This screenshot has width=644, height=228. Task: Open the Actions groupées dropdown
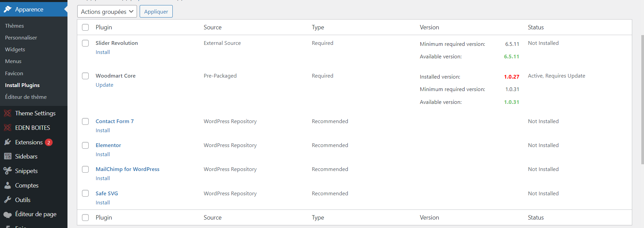[107, 11]
